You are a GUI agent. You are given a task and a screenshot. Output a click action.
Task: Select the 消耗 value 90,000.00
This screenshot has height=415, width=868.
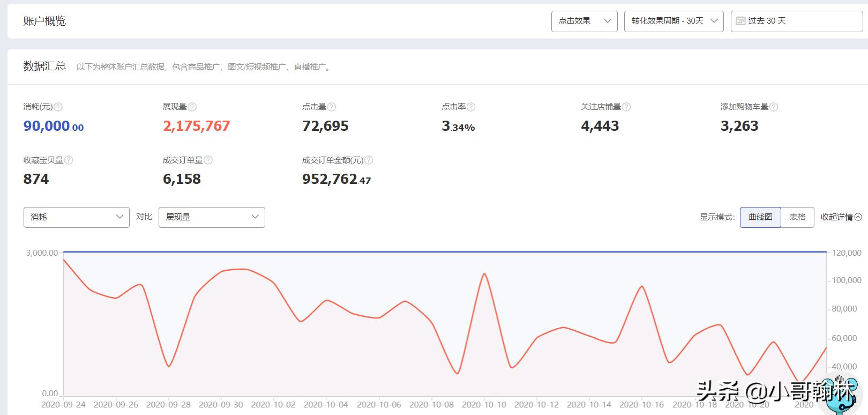coord(54,126)
